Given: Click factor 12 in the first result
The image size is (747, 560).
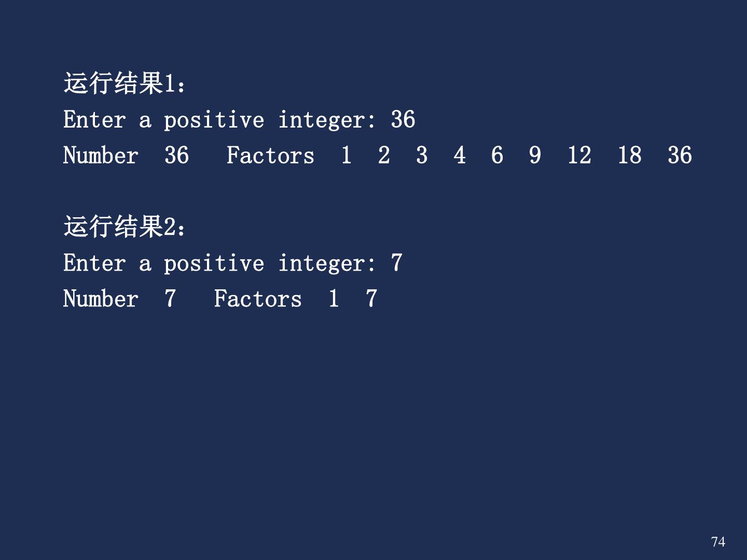Looking at the screenshot, I should click(x=579, y=156).
